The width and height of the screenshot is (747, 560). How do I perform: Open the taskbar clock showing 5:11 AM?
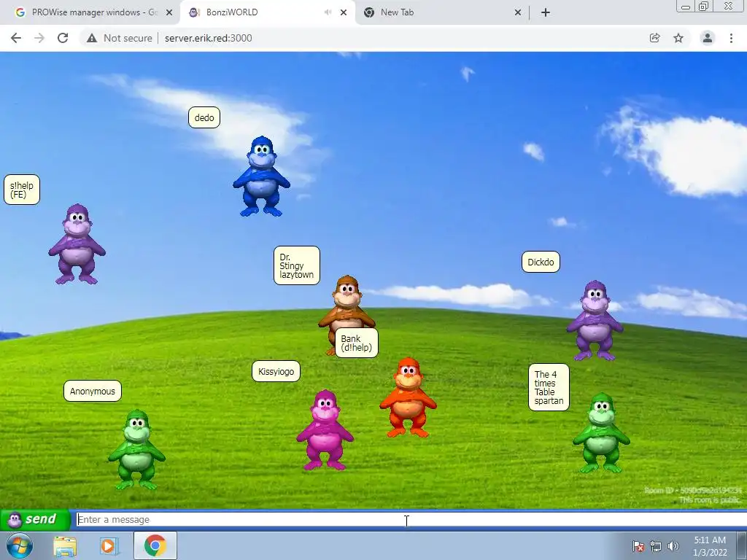click(x=710, y=546)
